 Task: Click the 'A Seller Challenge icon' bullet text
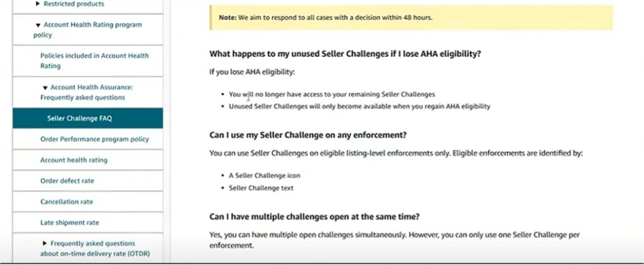pos(264,175)
